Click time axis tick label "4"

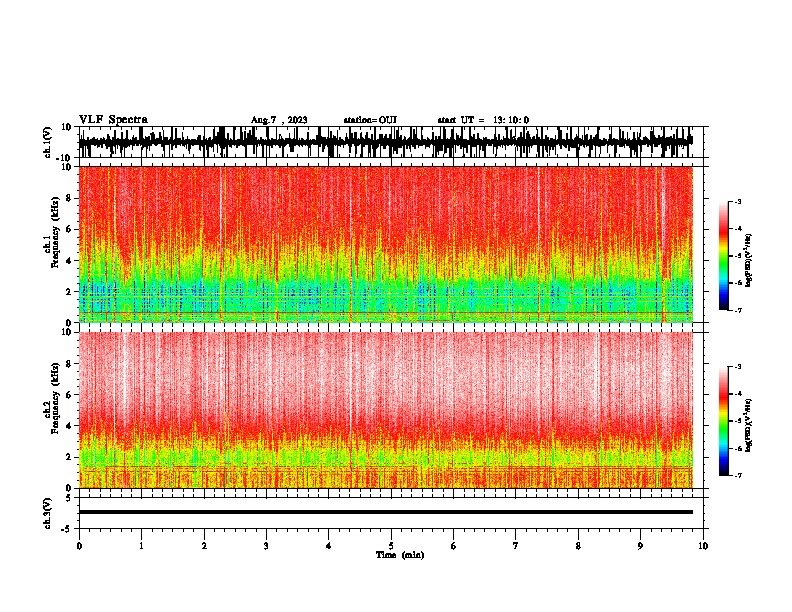329,546
